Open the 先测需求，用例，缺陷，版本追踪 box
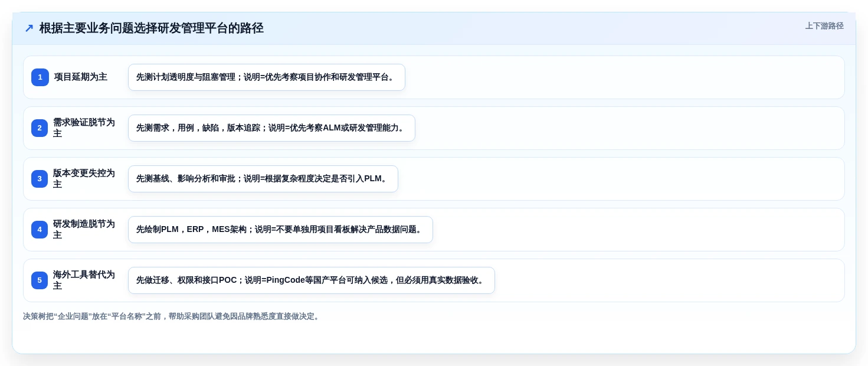The image size is (868, 366). [271, 128]
